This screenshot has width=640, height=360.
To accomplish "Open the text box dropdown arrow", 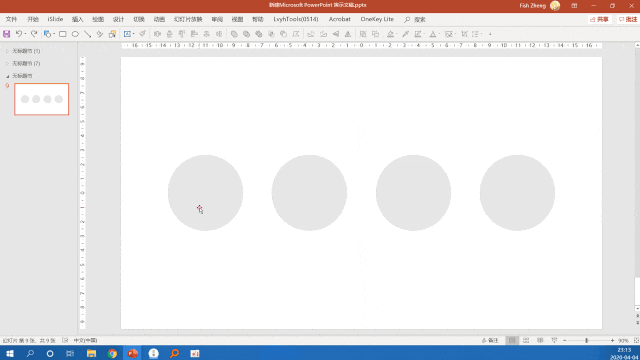I will [x=133, y=34].
